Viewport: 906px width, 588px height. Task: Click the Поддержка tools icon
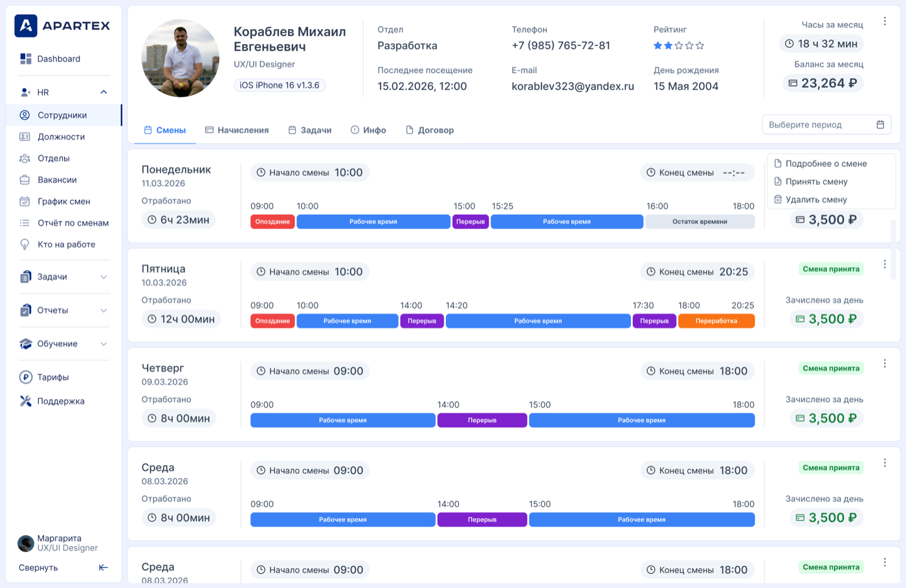point(26,401)
